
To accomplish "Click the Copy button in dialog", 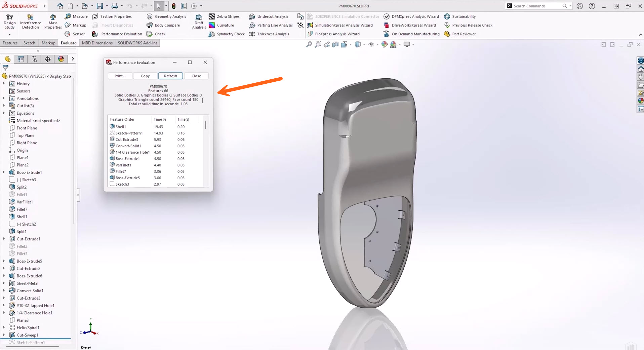I will click(x=145, y=76).
